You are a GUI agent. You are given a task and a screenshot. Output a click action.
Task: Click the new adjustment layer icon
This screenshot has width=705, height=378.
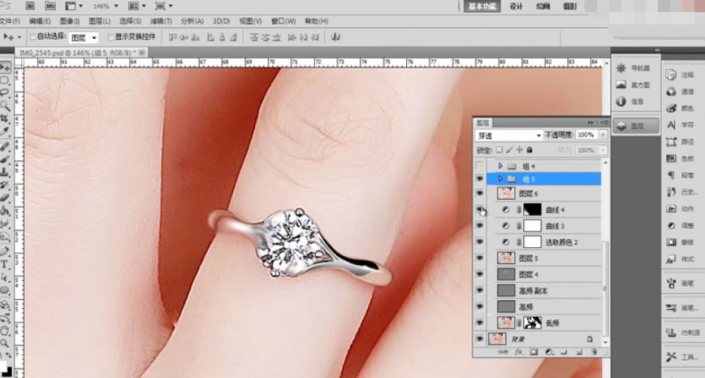pos(549,352)
